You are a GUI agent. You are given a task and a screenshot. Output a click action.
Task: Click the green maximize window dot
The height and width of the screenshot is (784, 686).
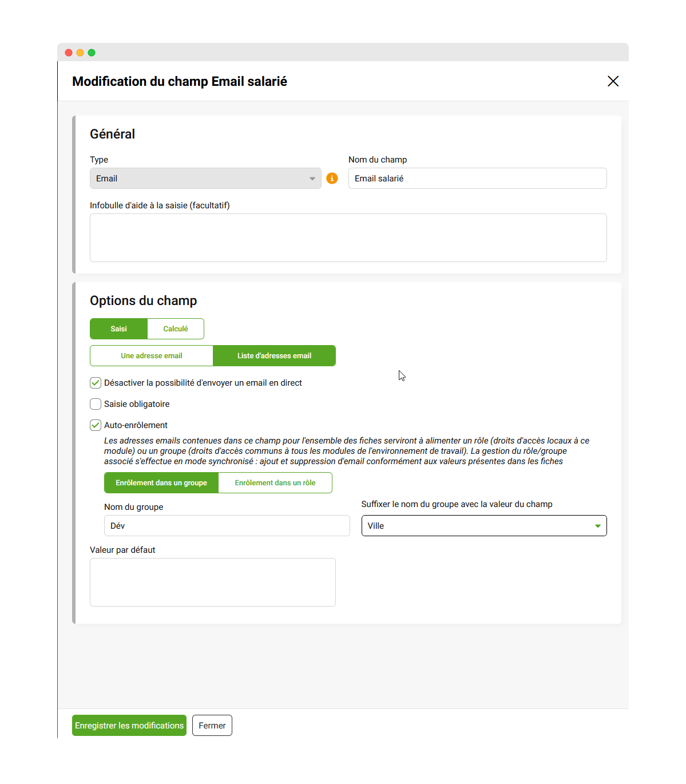92,53
